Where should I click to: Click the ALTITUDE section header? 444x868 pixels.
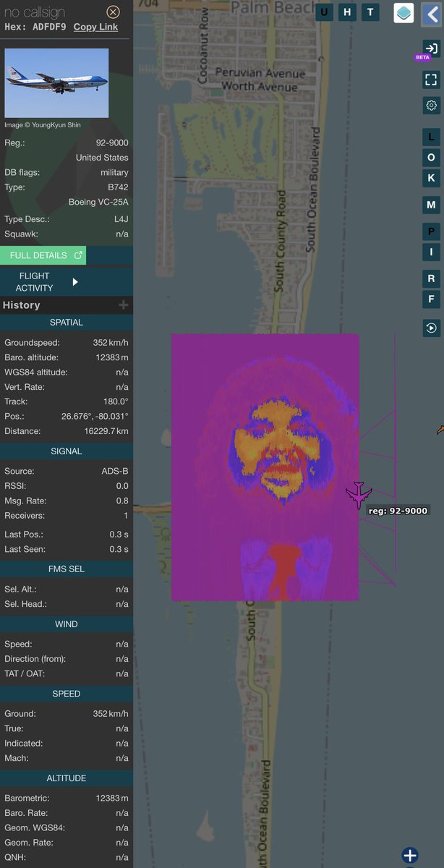pos(67,778)
